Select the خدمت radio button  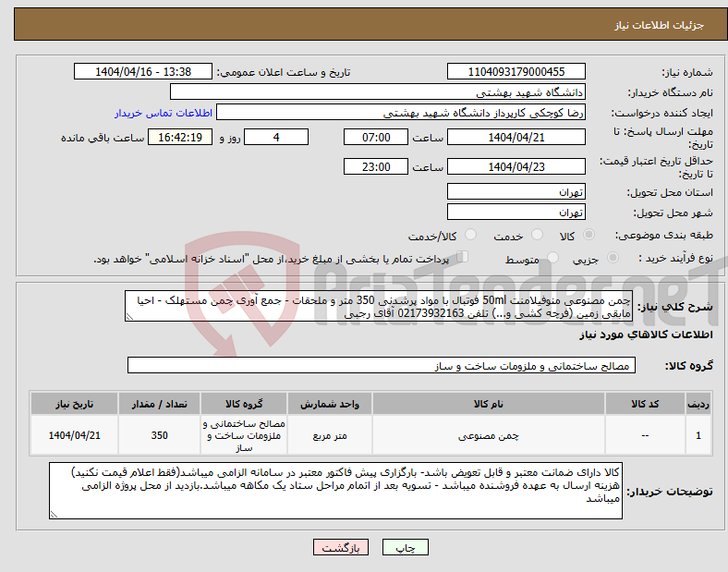(537, 235)
